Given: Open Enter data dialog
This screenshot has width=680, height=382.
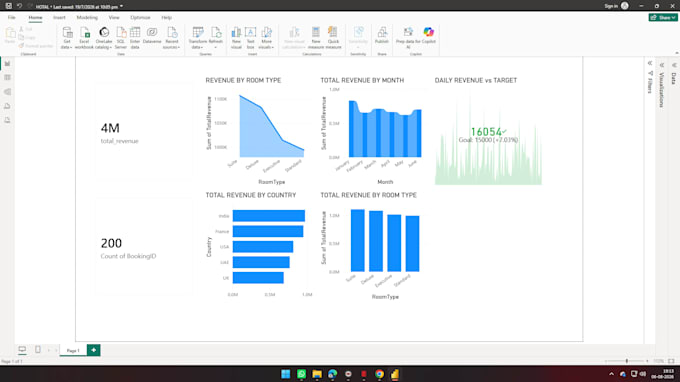Looking at the screenshot, I should coord(135,38).
